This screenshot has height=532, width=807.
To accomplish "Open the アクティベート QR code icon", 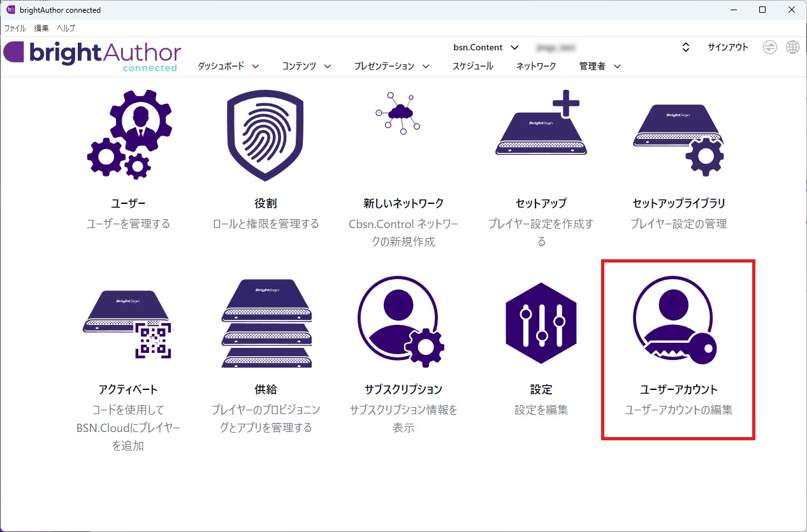I will click(x=128, y=322).
